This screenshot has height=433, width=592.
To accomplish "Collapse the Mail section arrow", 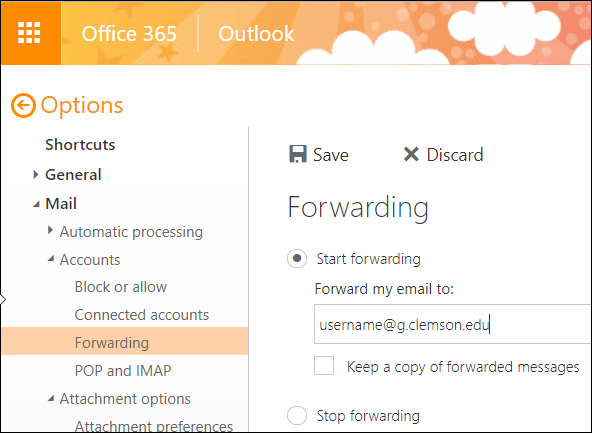I will 36,204.
